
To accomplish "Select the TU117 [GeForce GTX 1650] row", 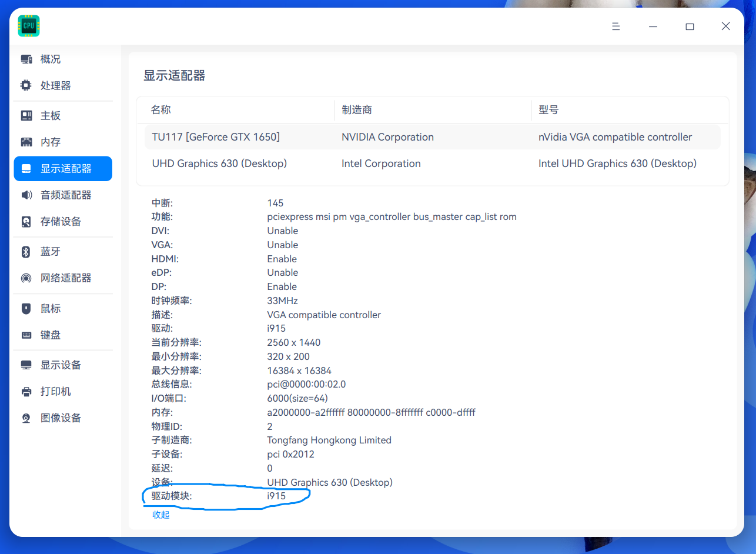I will click(433, 137).
